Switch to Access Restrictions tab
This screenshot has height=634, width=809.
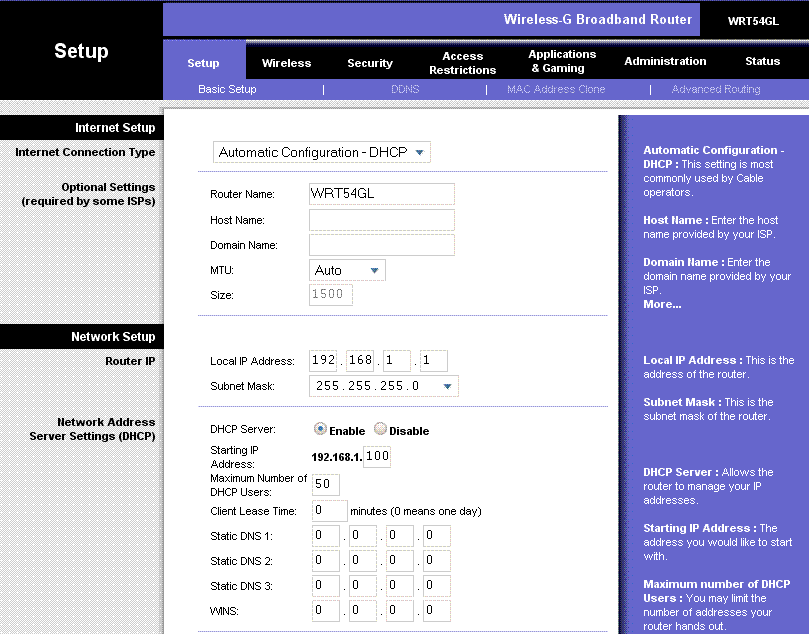pos(462,63)
